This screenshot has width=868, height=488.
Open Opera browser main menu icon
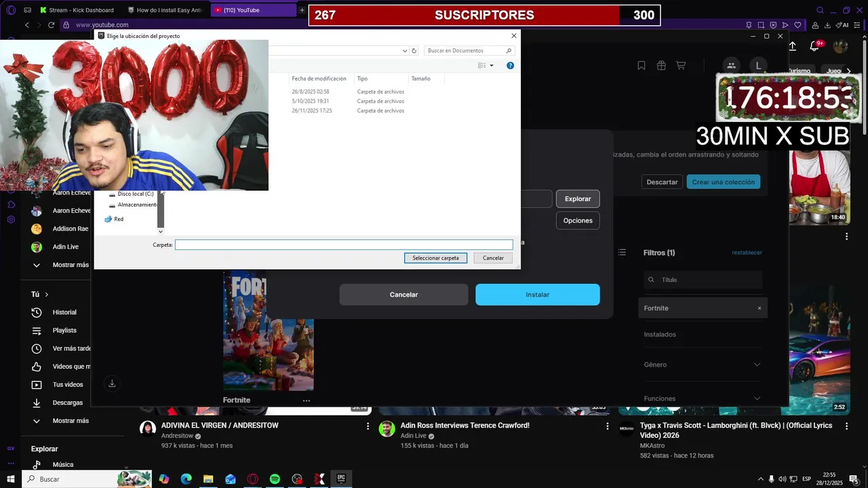[11, 10]
